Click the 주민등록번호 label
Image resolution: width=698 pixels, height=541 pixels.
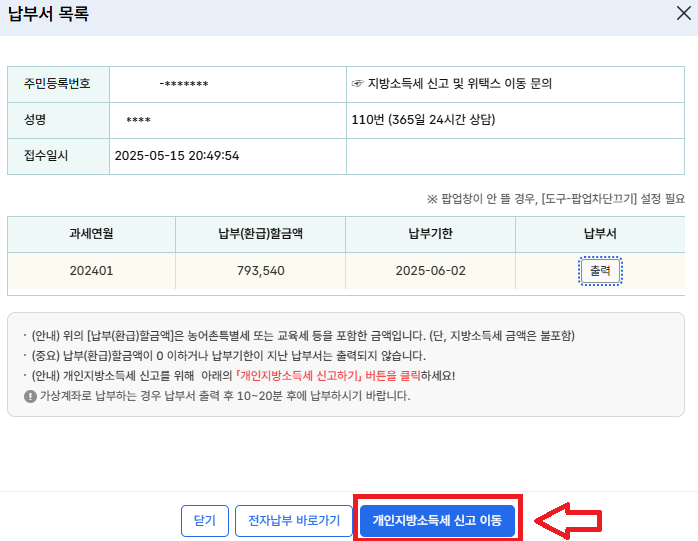(57, 83)
